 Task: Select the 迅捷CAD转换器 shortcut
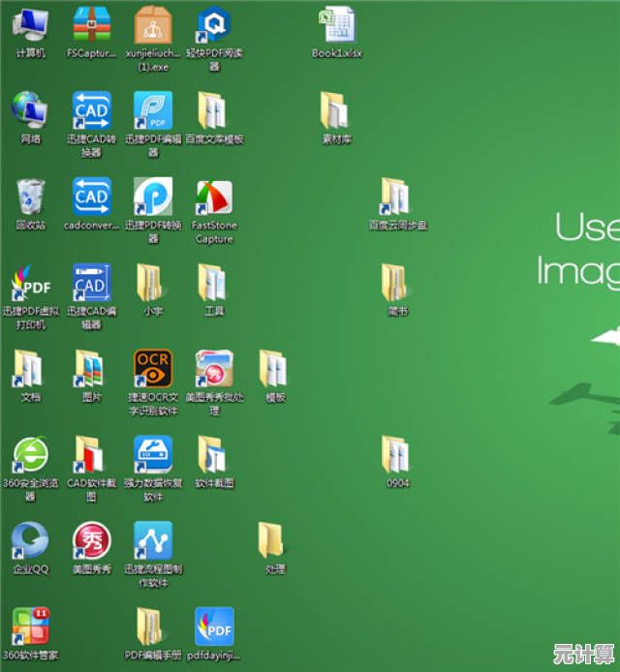[x=91, y=111]
